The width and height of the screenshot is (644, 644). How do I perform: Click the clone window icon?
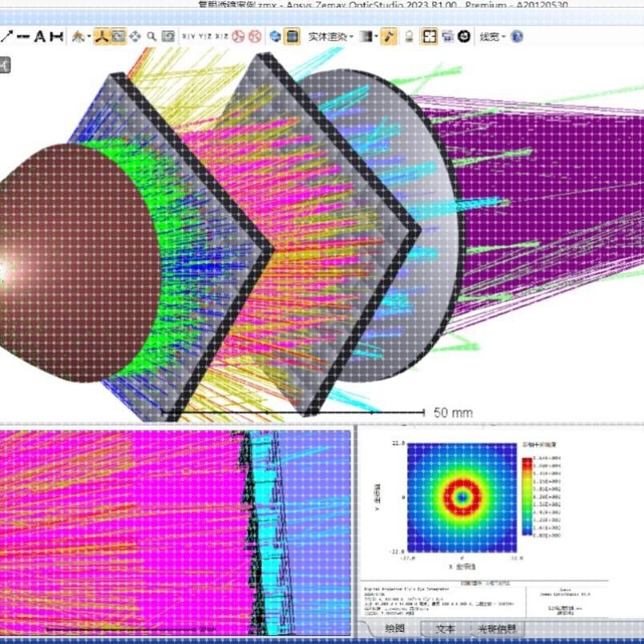pos(448,37)
